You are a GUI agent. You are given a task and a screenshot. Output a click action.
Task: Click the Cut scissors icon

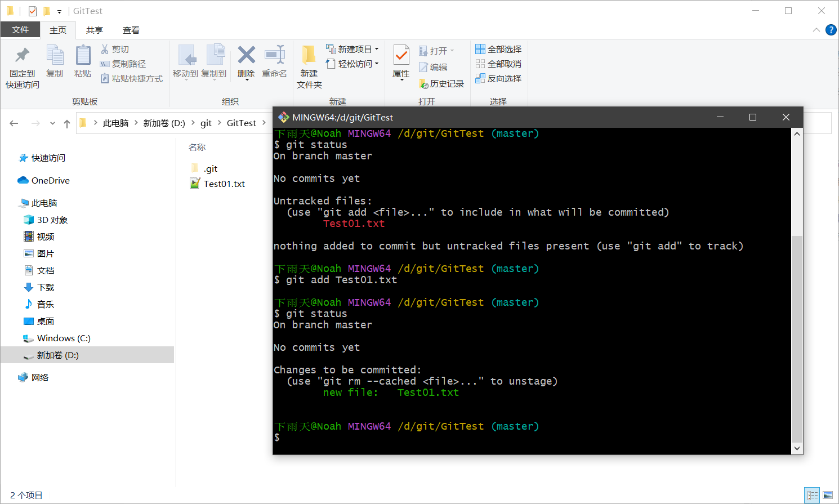click(x=105, y=49)
